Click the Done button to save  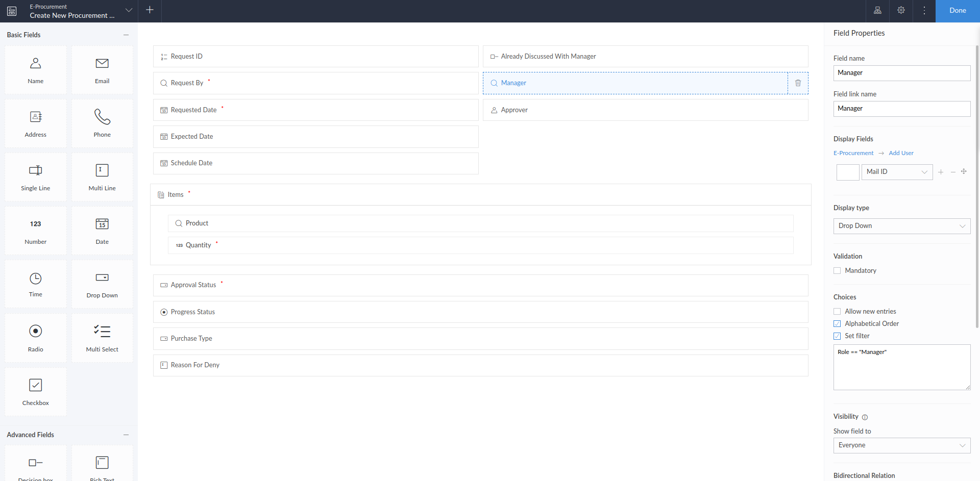coord(957,10)
